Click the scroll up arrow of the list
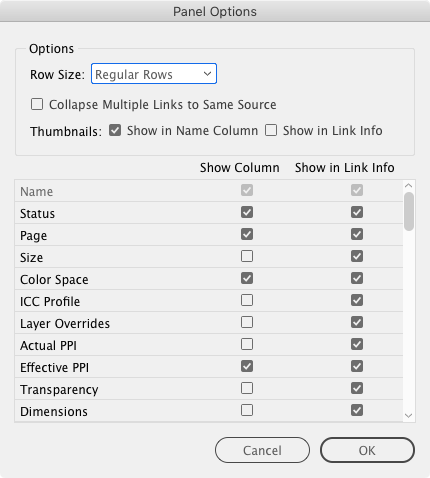This screenshot has width=430, height=478. (409, 185)
